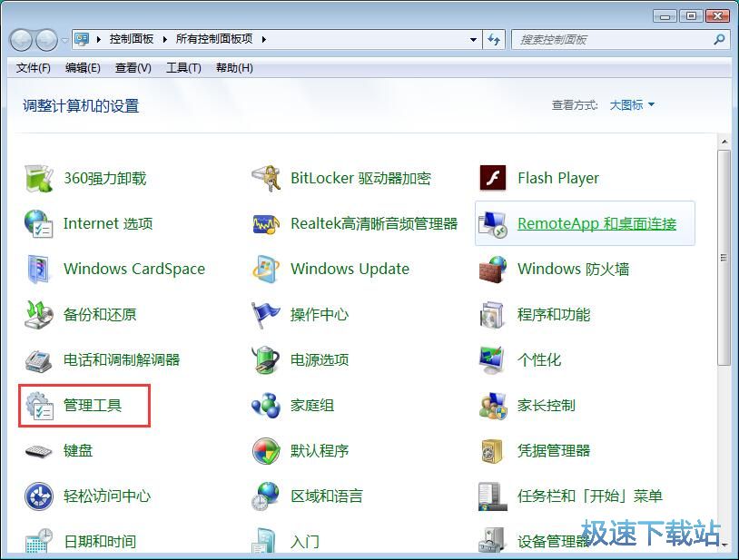Open the Flash Player icon

[x=492, y=178]
